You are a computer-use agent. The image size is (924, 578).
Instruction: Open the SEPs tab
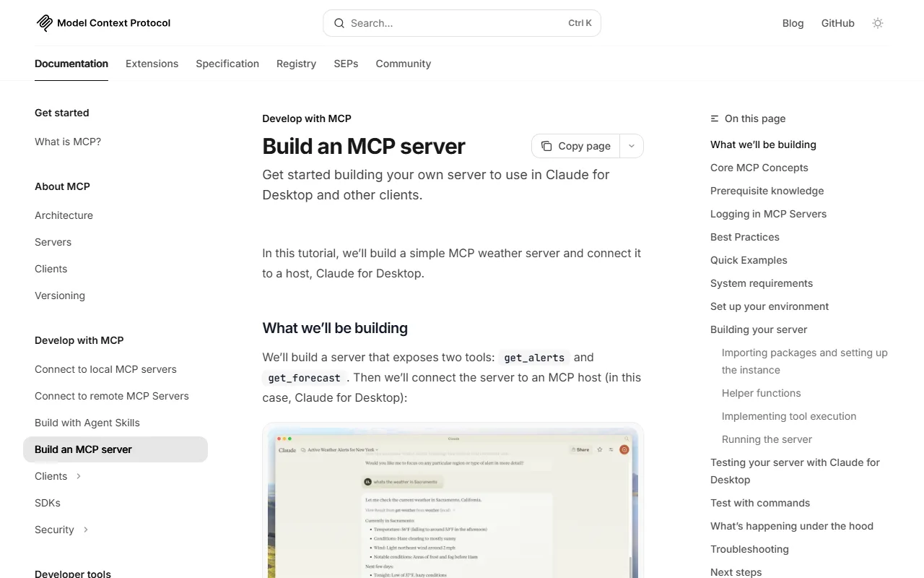tap(346, 64)
